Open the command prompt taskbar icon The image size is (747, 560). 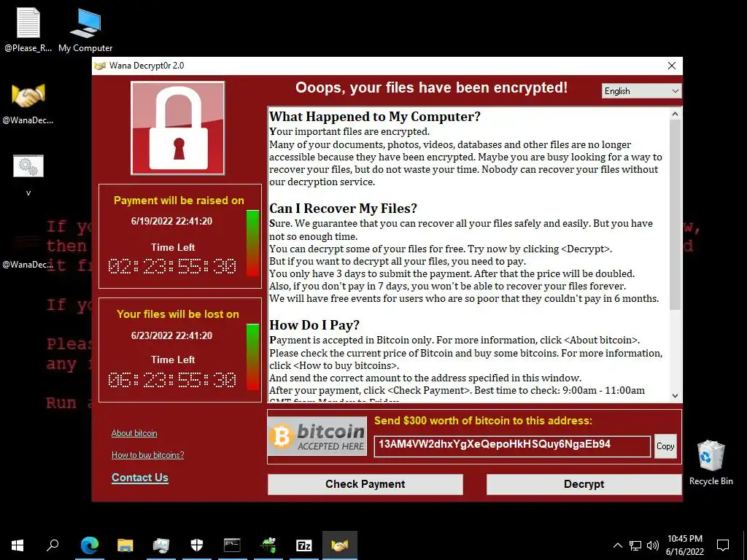[x=232, y=545]
